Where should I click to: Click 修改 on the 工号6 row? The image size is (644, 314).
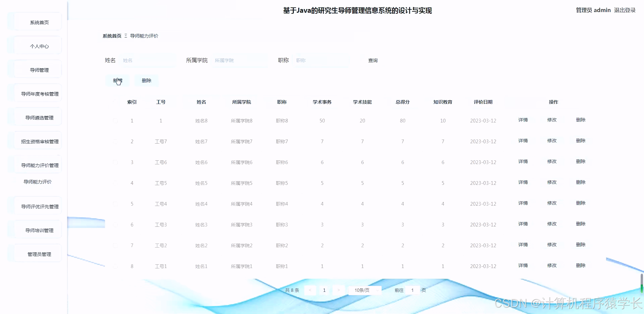tap(552, 161)
